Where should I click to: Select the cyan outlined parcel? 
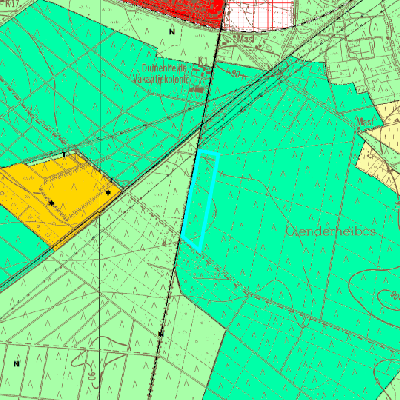pyautogui.click(x=200, y=201)
